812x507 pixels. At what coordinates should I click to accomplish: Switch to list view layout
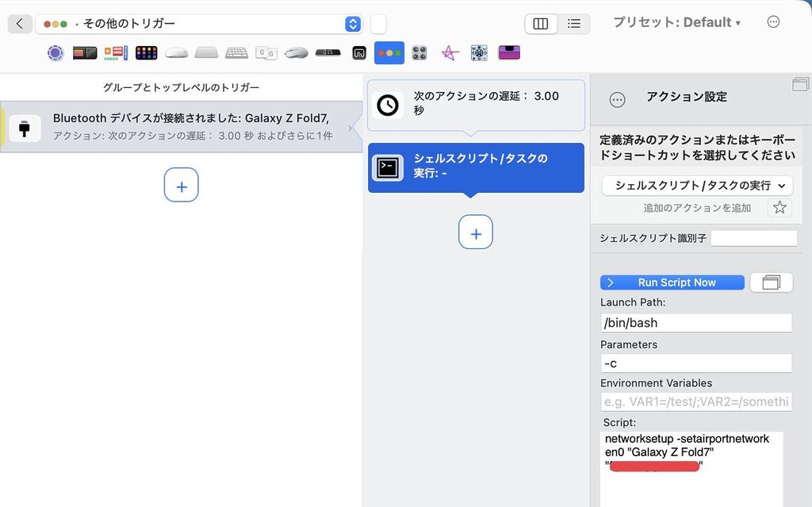(x=574, y=24)
